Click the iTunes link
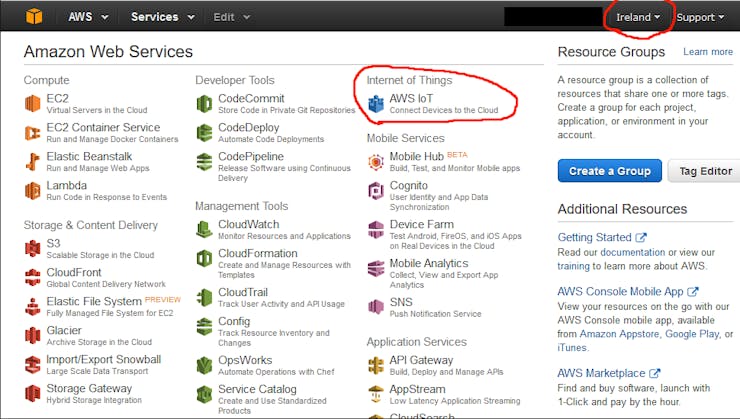 (572, 348)
